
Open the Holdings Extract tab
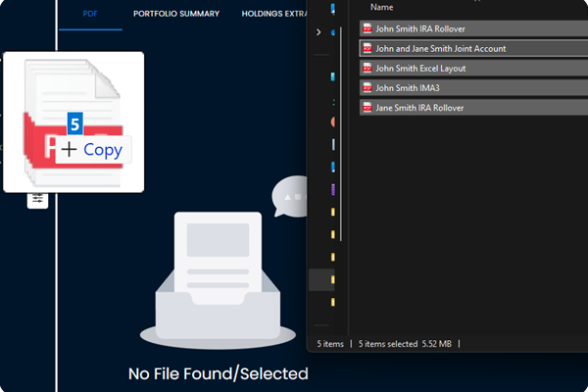click(x=274, y=14)
